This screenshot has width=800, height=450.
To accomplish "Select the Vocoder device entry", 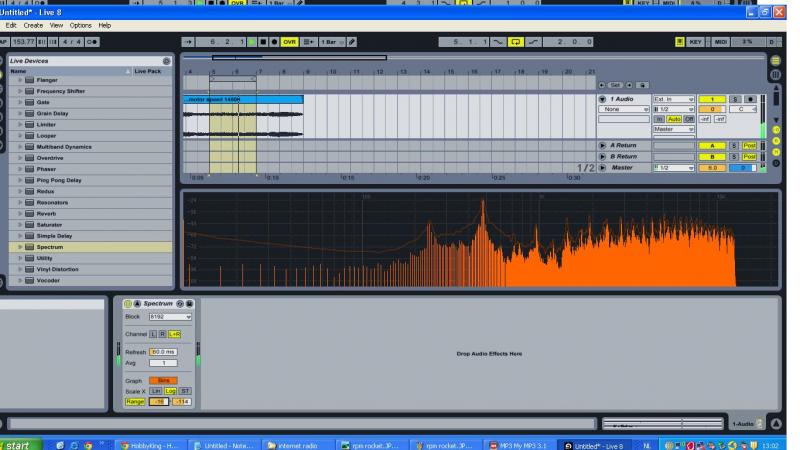I will coord(48,281).
